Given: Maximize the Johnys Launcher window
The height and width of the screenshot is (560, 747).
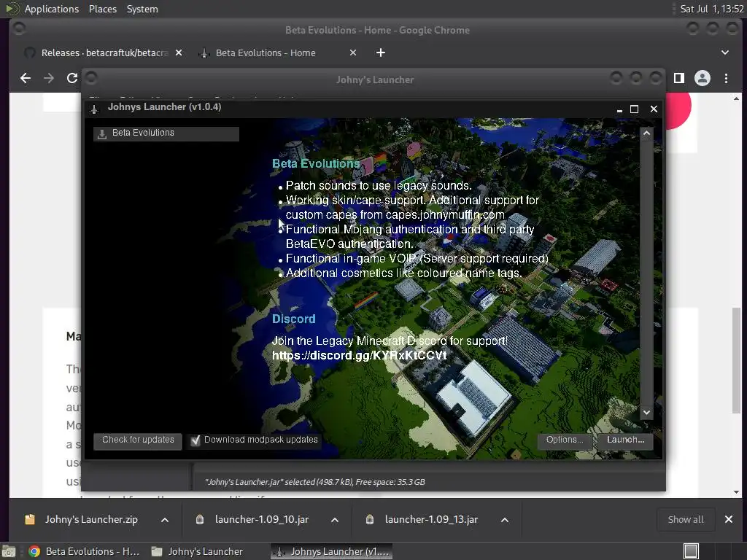Looking at the screenshot, I should (634, 109).
